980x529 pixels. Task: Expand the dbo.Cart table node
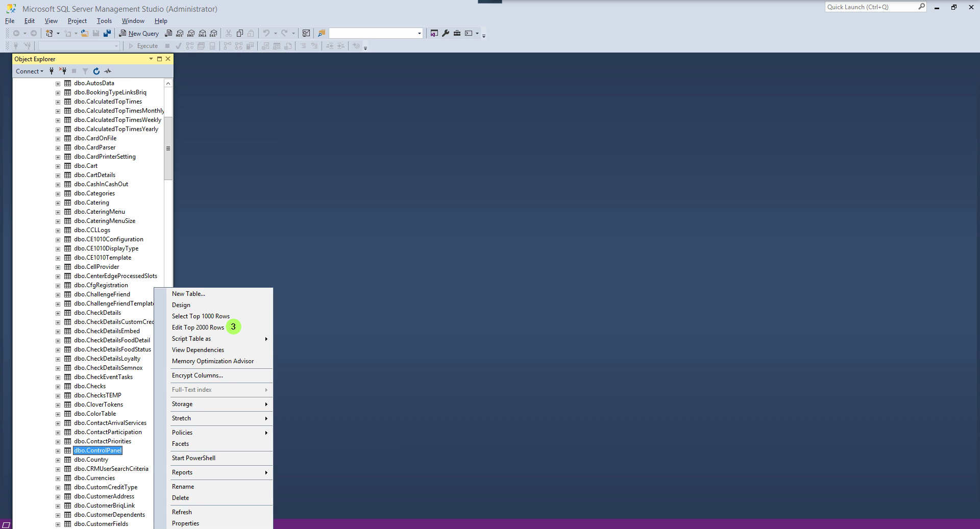pos(58,166)
